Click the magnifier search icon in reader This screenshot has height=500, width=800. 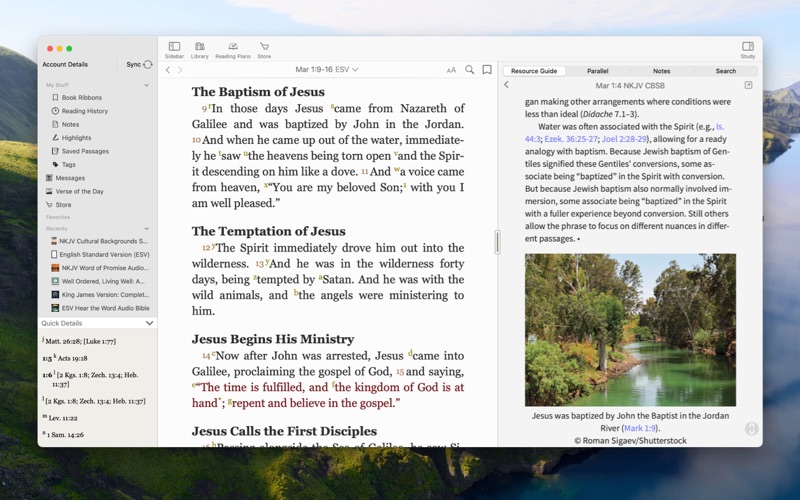[469, 69]
